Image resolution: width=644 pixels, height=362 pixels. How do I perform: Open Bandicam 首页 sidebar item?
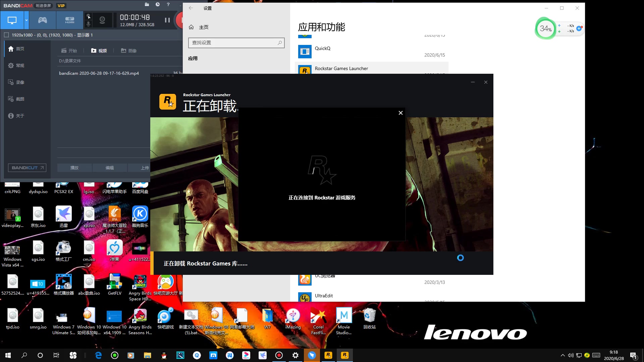(x=27, y=49)
